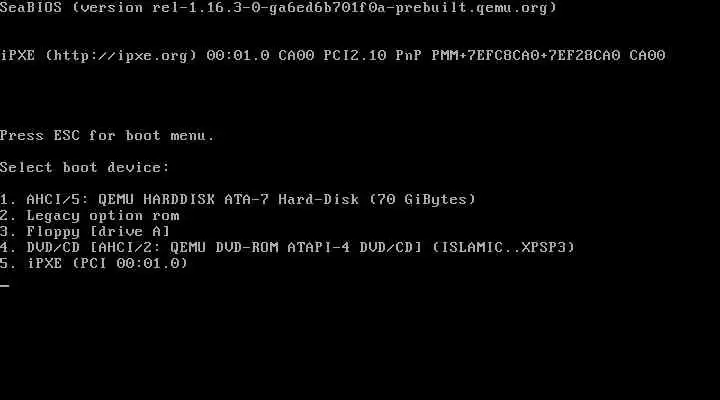Click the ISLAMIC..XPSP3 disc label
This screenshot has height=400, width=720.
pos(503,248)
